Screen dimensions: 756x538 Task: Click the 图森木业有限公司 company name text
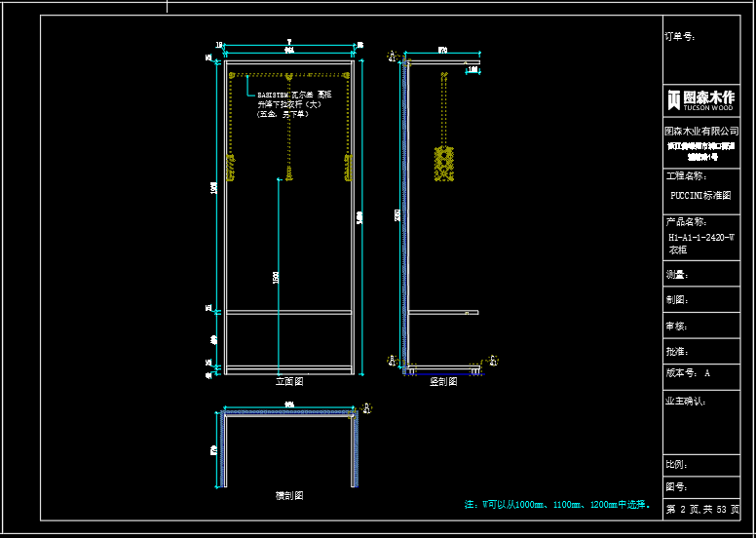pos(699,131)
